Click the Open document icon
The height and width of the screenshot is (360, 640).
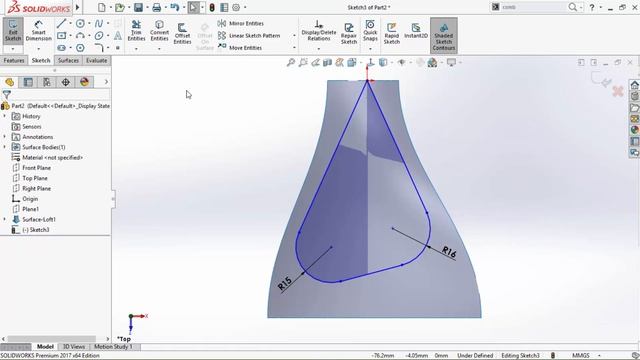click(x=120, y=7)
